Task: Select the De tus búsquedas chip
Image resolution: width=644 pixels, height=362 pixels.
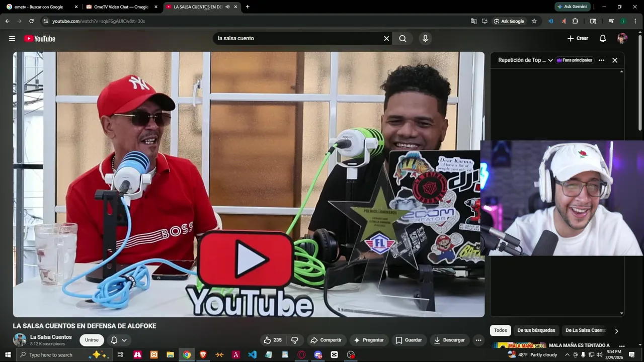Action: pyautogui.click(x=536, y=330)
